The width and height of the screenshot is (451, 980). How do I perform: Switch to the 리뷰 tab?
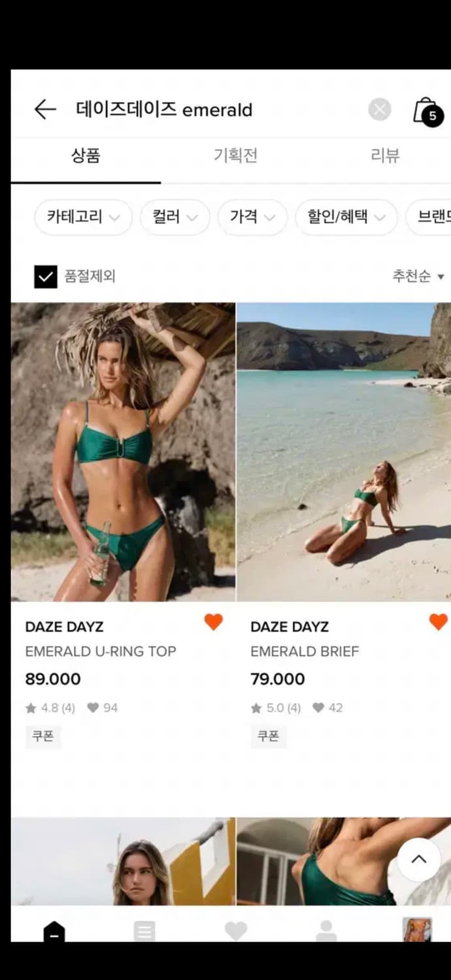[x=385, y=155]
